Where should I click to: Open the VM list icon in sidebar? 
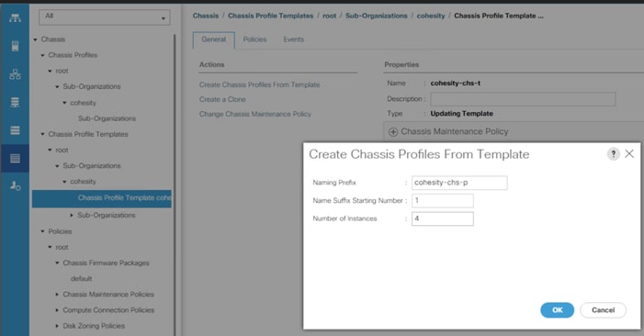[16, 130]
